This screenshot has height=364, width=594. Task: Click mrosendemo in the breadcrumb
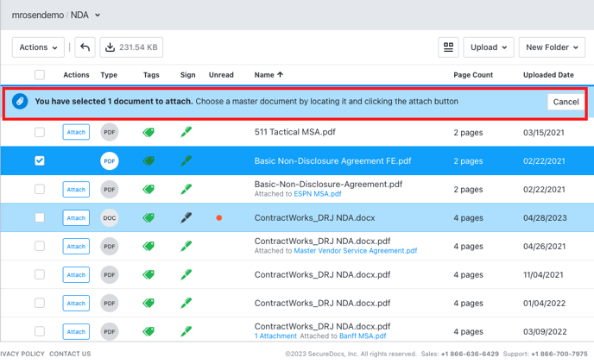[x=38, y=16]
